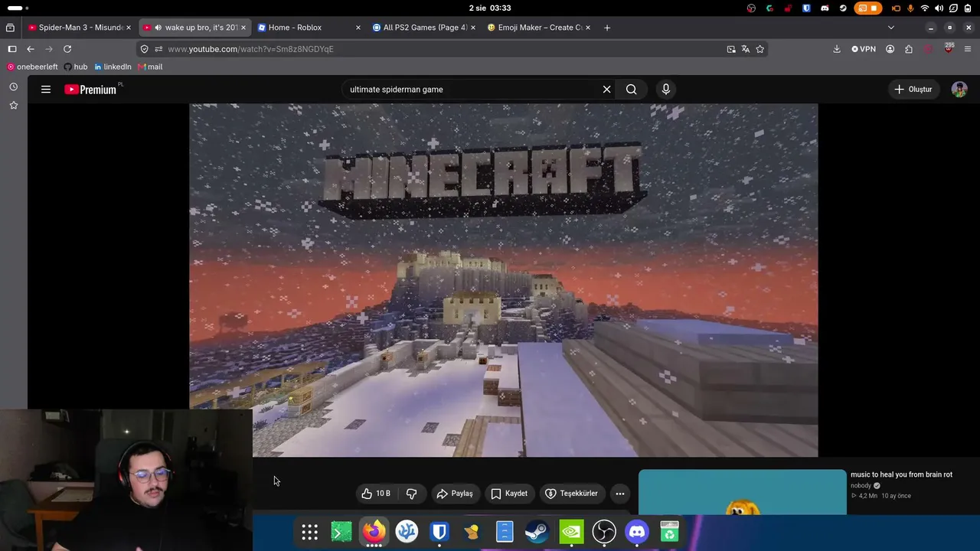Screen dimensions: 980x551
Task: Bookmark this page with the star
Action: tap(760, 49)
